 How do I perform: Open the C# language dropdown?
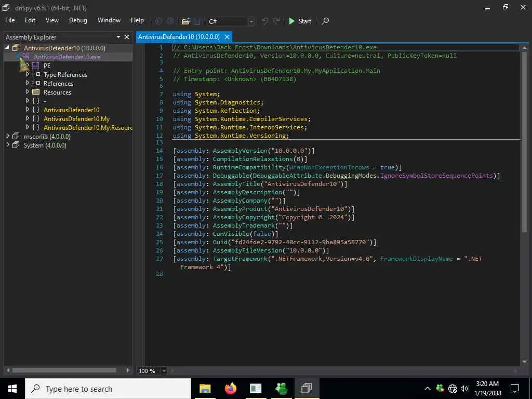(251, 21)
